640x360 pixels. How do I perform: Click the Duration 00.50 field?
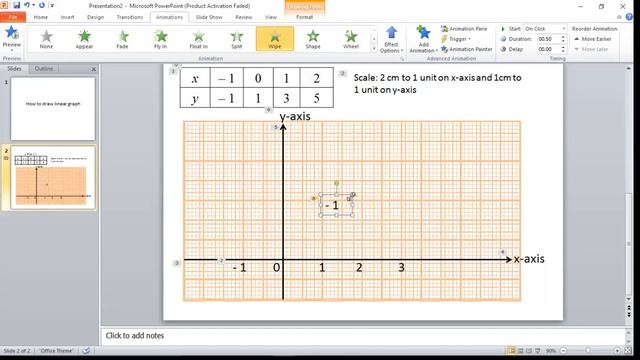tap(548, 39)
